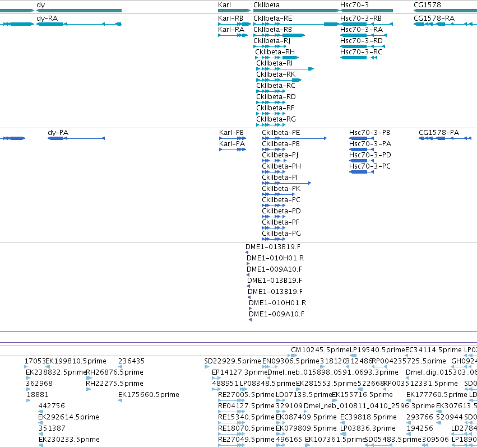Click the Hsc70-3-PB protein label
The height and width of the screenshot is (448, 477).
(369, 133)
